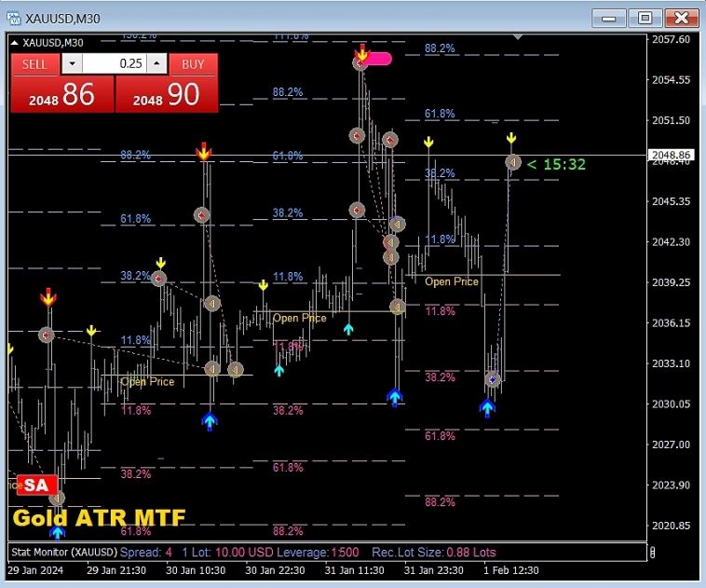Viewport: 706px width, 588px height.
Task: Collapse one-click panel via XAUUSD,M30 triangle
Action: (x=16, y=42)
